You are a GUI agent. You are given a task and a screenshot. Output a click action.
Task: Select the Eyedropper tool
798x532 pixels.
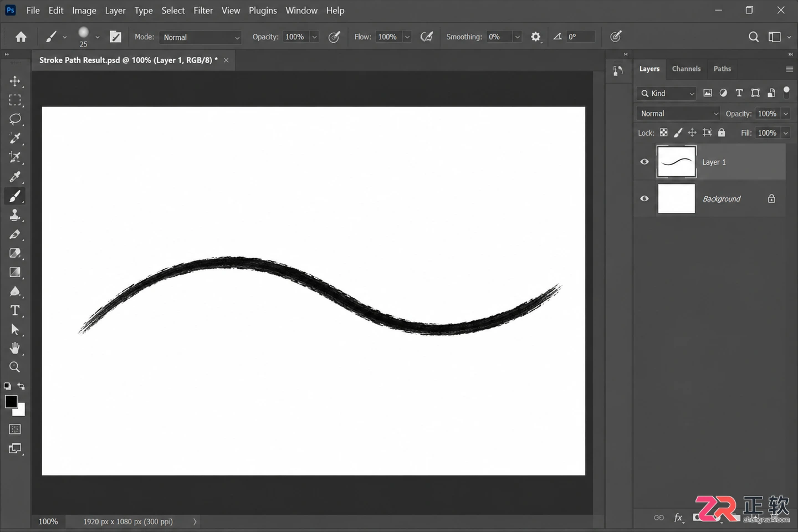click(15, 177)
